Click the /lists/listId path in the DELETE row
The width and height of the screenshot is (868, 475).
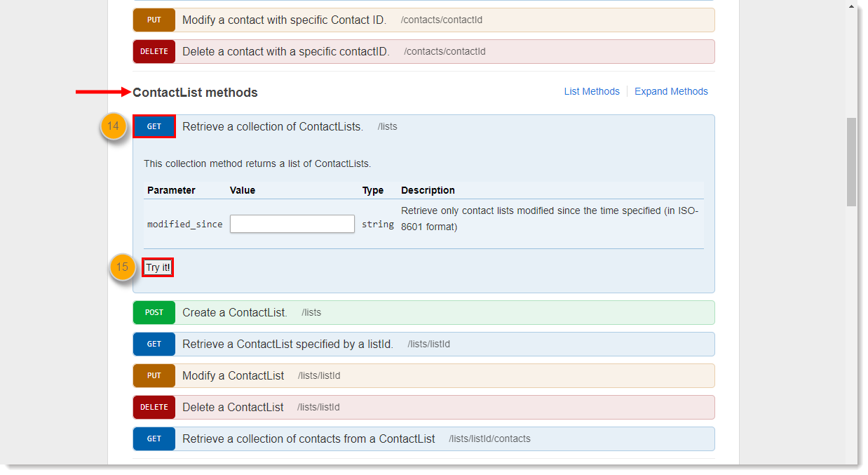pos(318,408)
